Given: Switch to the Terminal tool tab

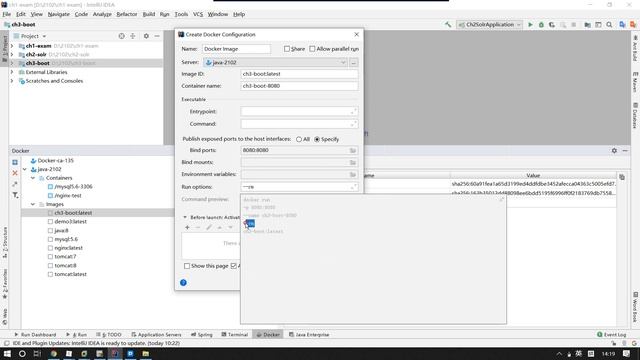Looking at the screenshot, I should pyautogui.click(x=235, y=334).
